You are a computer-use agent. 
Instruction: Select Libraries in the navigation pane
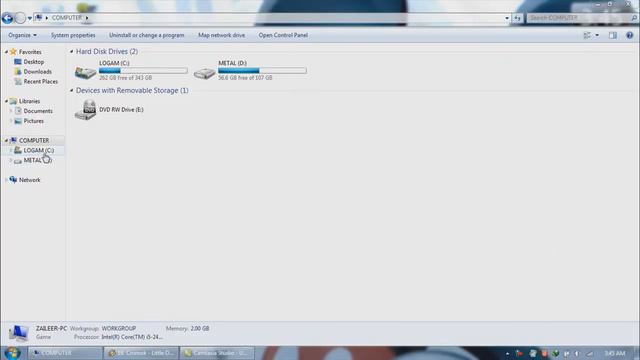(x=29, y=101)
